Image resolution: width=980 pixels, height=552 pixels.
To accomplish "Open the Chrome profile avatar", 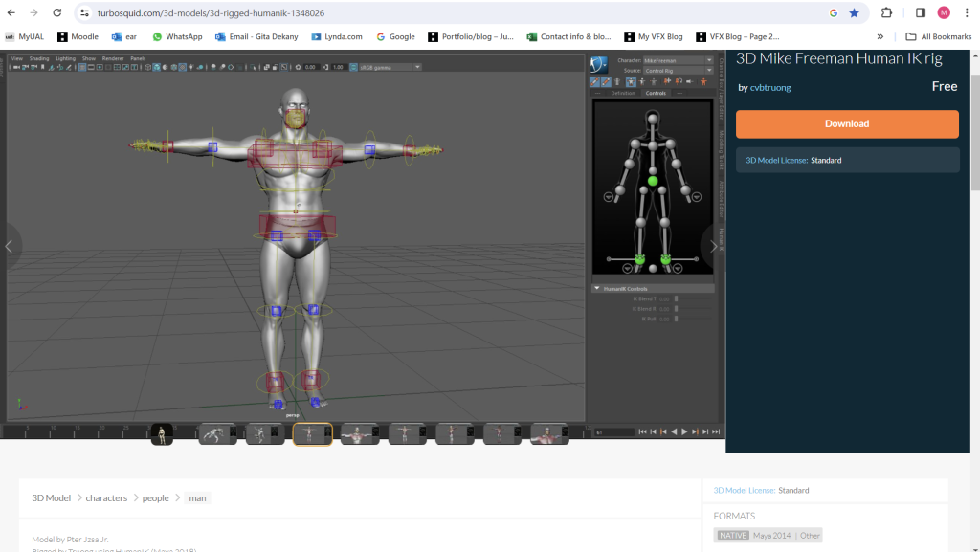I will pyautogui.click(x=944, y=13).
